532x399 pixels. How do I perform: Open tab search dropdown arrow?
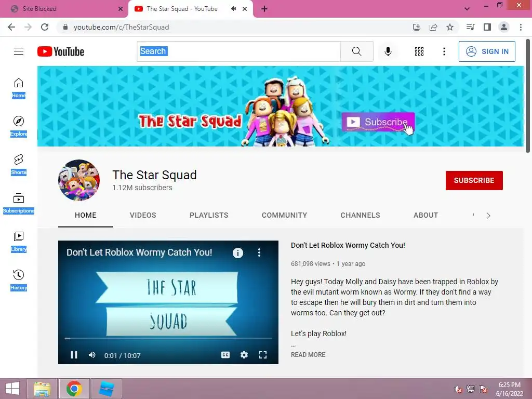pos(467,9)
